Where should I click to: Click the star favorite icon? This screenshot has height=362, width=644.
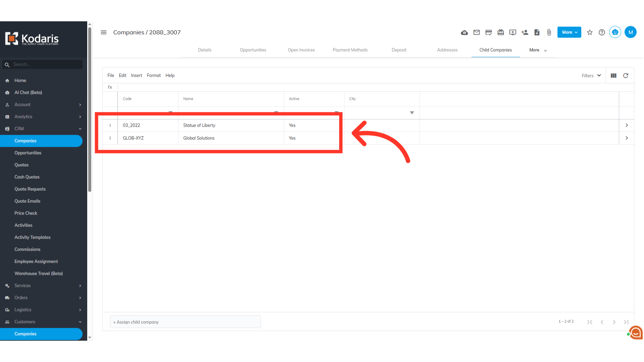pyautogui.click(x=590, y=33)
